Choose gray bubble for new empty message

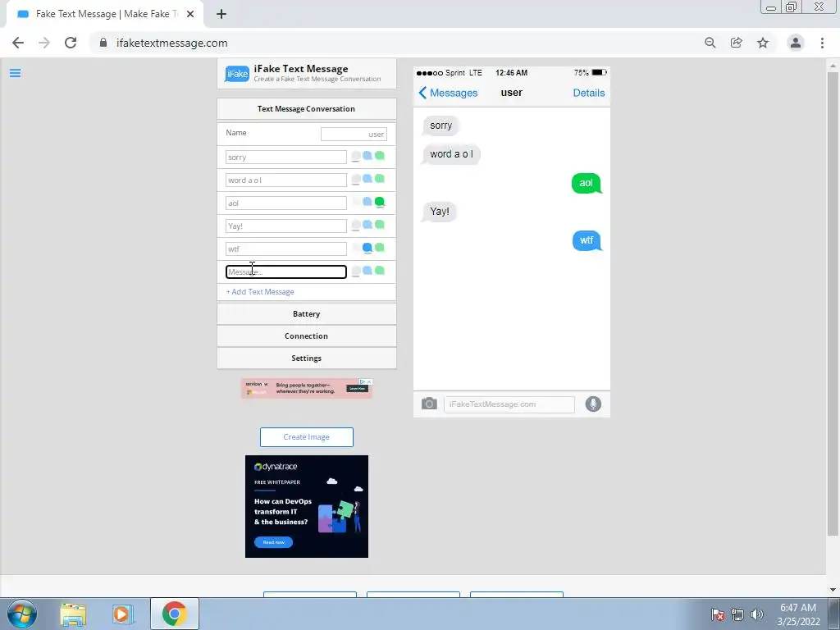coord(356,272)
